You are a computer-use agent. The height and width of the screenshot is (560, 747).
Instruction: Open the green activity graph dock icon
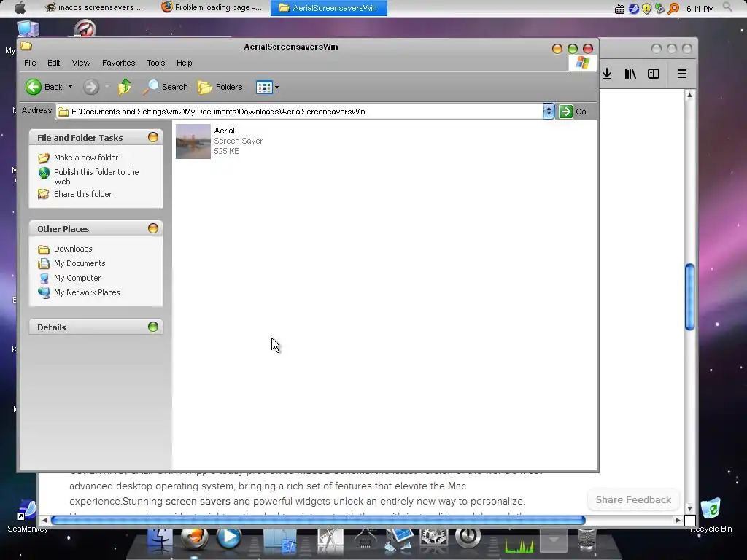click(519, 544)
